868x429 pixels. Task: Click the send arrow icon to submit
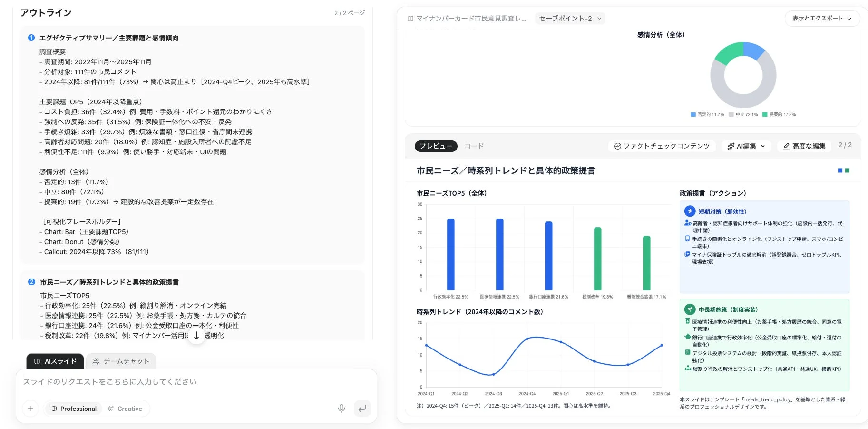[362, 409]
